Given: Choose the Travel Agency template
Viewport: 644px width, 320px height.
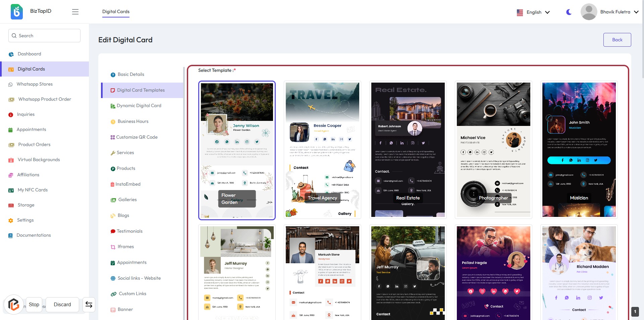Looking at the screenshot, I should tap(322, 150).
